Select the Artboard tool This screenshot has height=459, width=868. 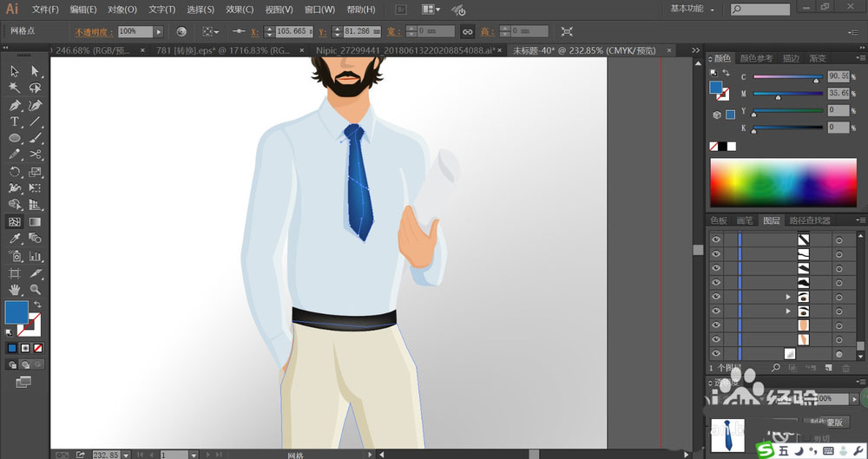pos(15,273)
